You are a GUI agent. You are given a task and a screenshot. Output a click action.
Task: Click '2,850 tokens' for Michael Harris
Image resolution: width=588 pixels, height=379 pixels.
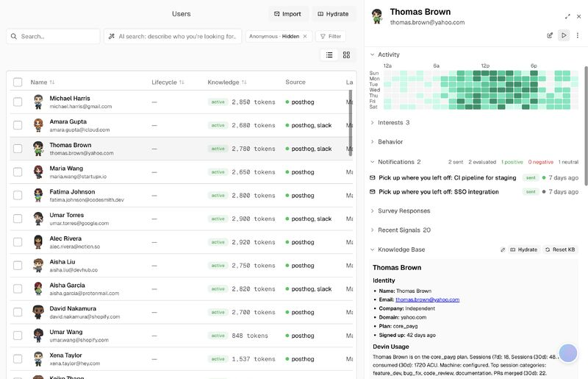[x=254, y=102]
